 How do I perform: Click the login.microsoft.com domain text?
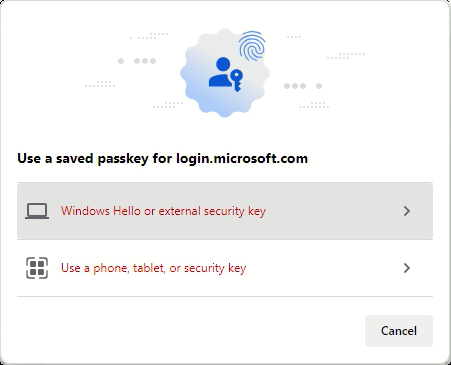point(242,158)
